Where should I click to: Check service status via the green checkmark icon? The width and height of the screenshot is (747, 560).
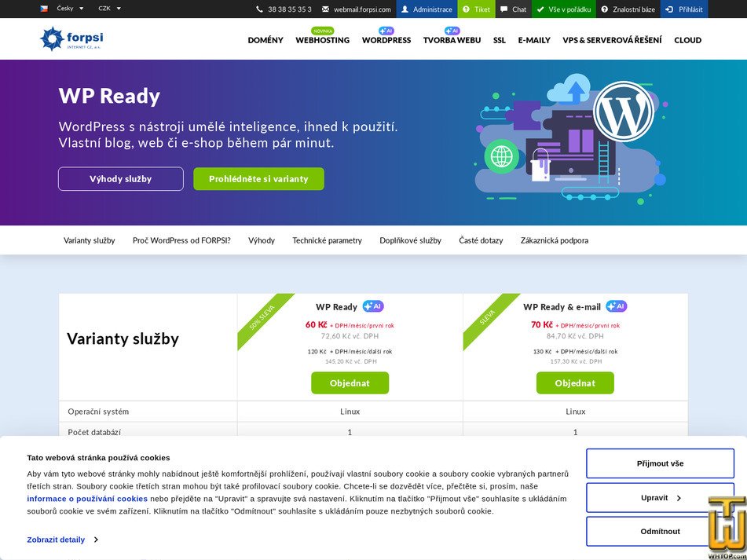[542, 9]
